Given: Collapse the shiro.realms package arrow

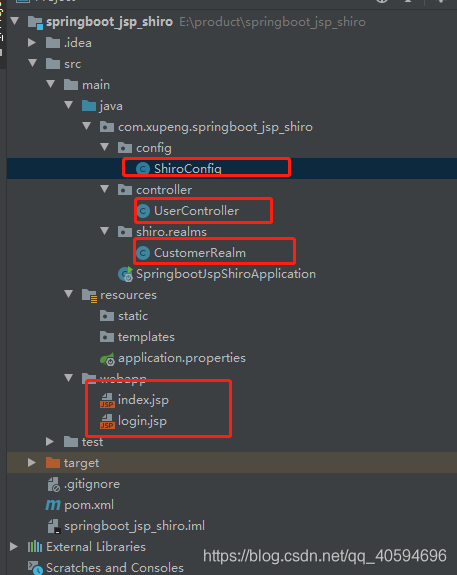Looking at the screenshot, I should click(105, 231).
